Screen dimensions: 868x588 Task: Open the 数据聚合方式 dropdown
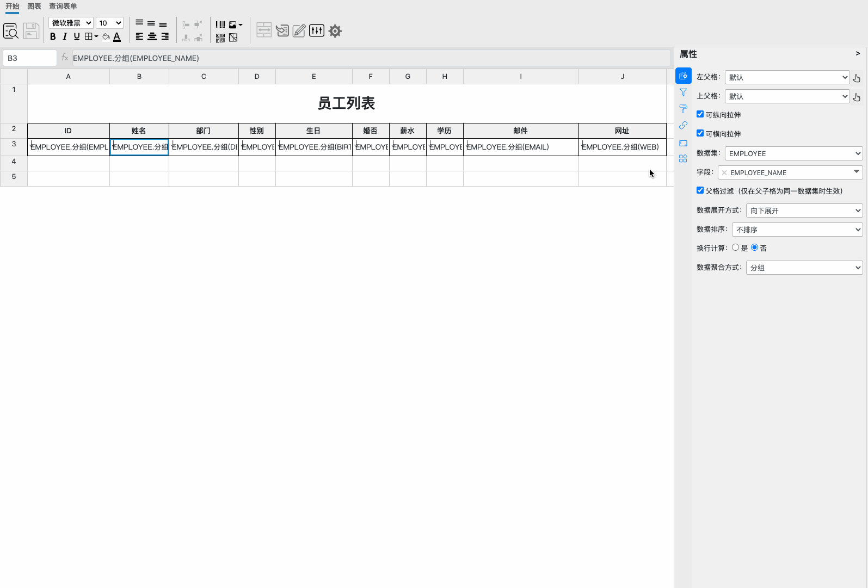tap(804, 268)
